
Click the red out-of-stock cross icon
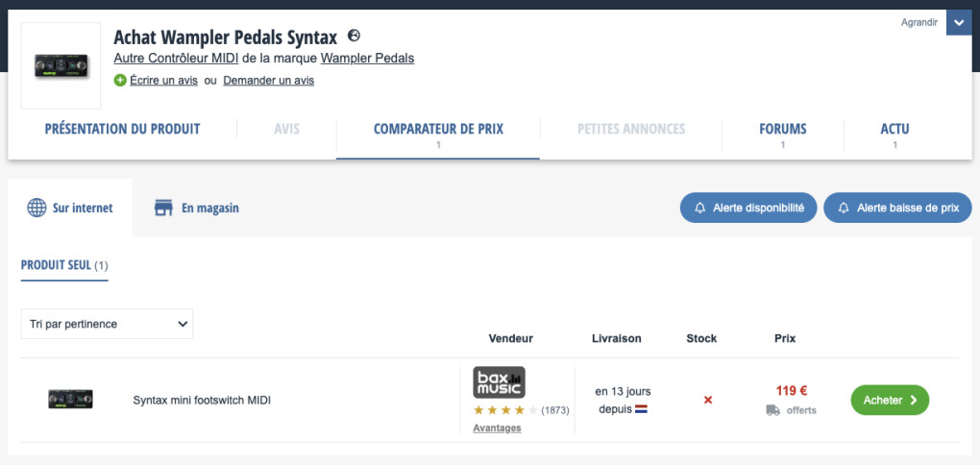coord(708,400)
